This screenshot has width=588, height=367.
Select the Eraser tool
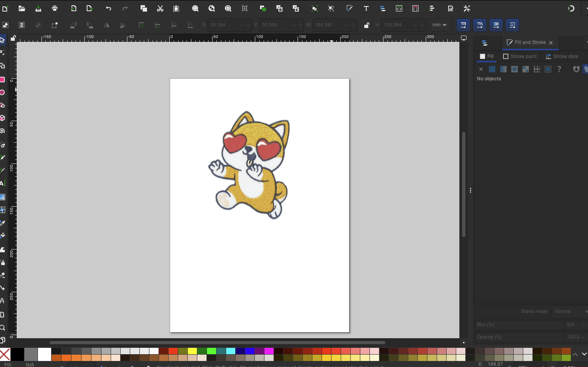pos(2,275)
